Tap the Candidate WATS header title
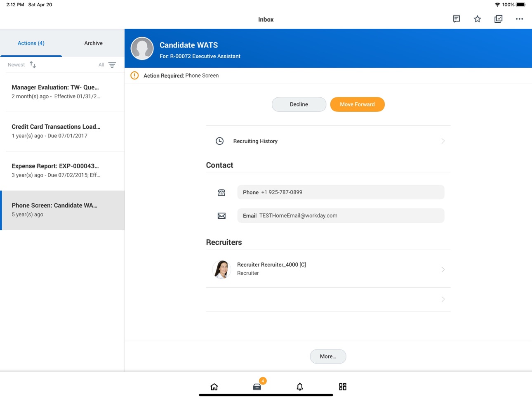 pos(189,45)
